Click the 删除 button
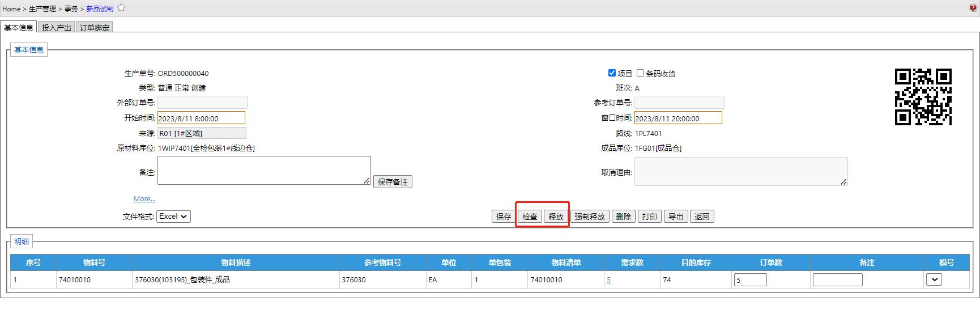Viewport: 980px width, 335px height. pyautogui.click(x=624, y=217)
